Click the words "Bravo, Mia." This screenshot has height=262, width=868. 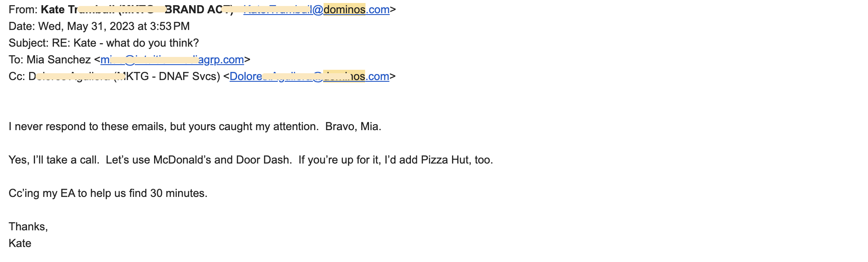click(x=353, y=126)
